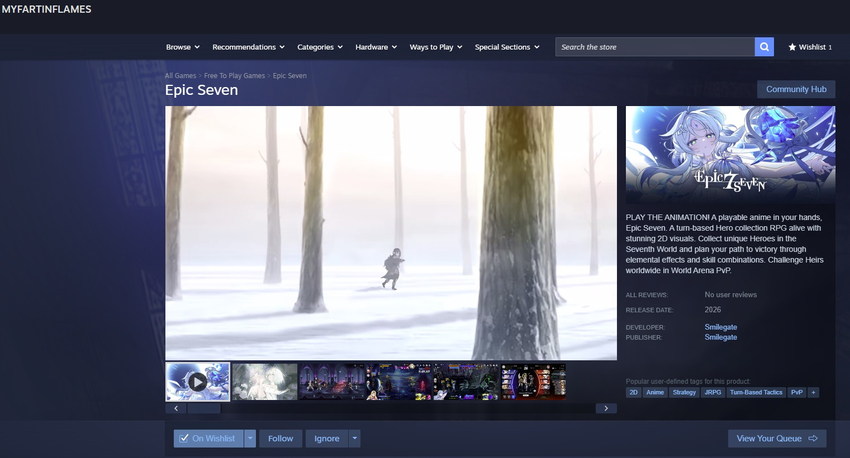Image resolution: width=850 pixels, height=458 pixels.
Task: Select the second white-haired character thumbnail
Action: click(265, 382)
